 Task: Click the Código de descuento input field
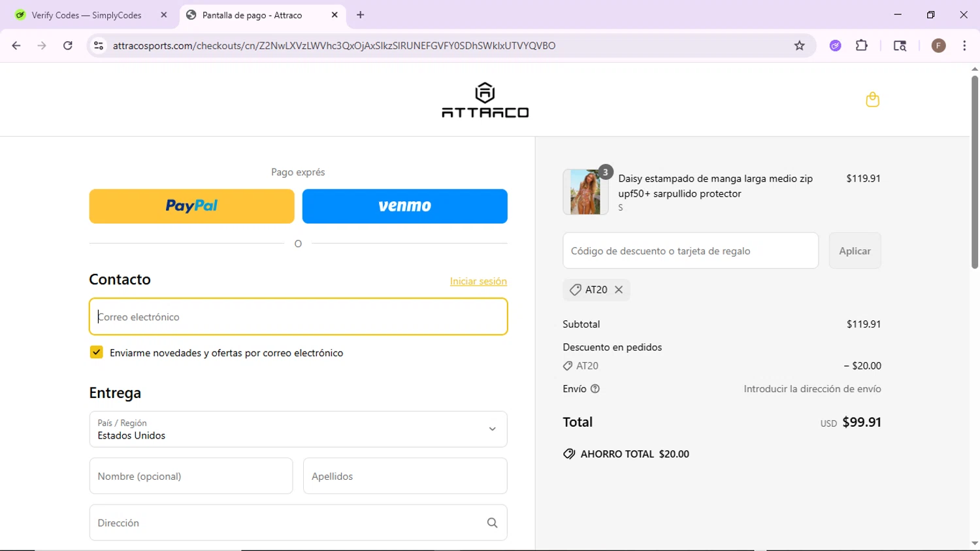(x=691, y=251)
